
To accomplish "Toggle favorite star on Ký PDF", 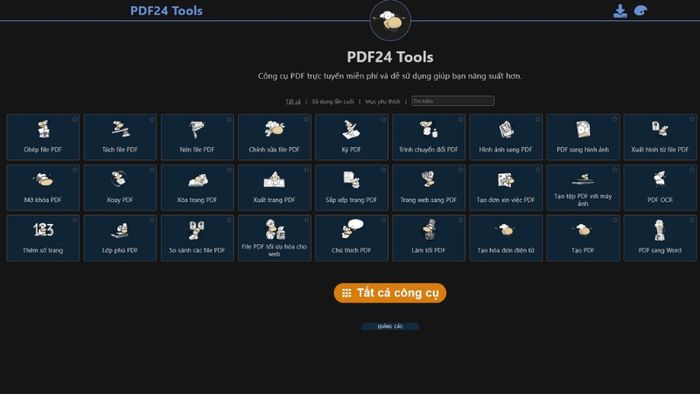I will pyautogui.click(x=383, y=119).
